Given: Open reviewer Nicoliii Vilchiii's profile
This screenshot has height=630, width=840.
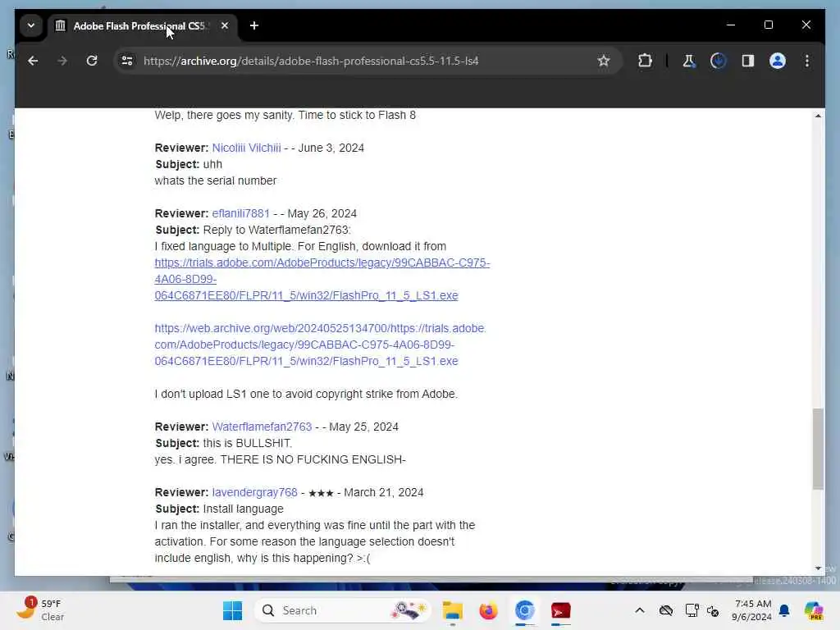Looking at the screenshot, I should (x=246, y=148).
